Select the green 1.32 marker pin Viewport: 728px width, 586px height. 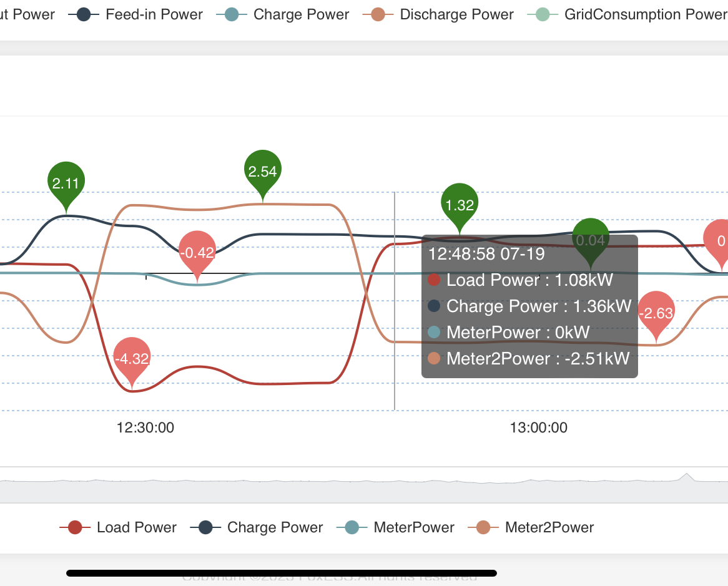[x=460, y=203]
